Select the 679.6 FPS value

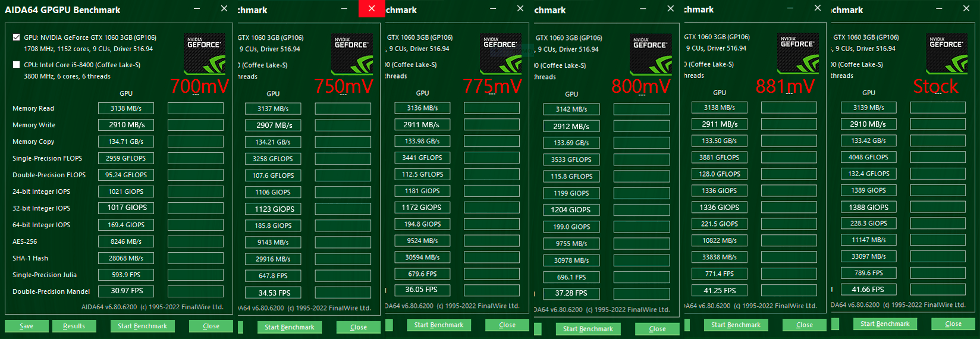point(422,274)
